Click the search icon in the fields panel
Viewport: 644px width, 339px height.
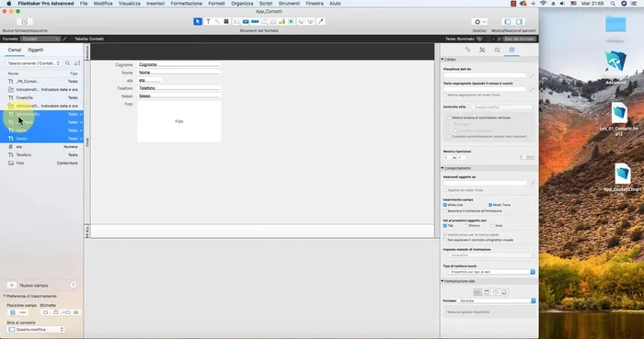(68, 63)
